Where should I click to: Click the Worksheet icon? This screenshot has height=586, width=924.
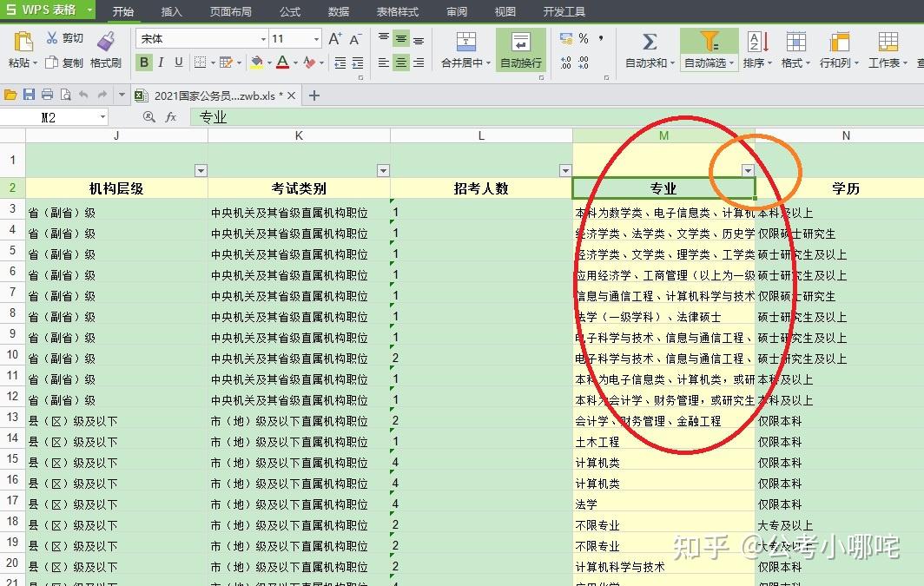888,42
